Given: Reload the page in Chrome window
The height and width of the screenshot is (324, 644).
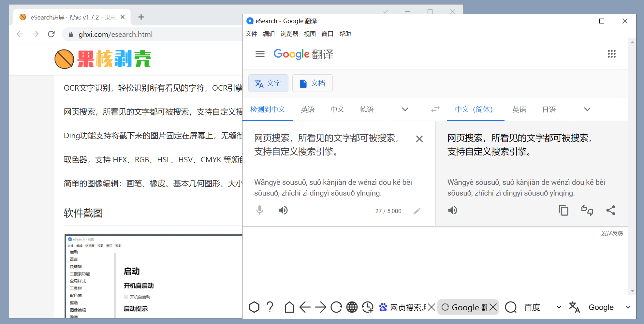Looking at the screenshot, I should 51,34.
